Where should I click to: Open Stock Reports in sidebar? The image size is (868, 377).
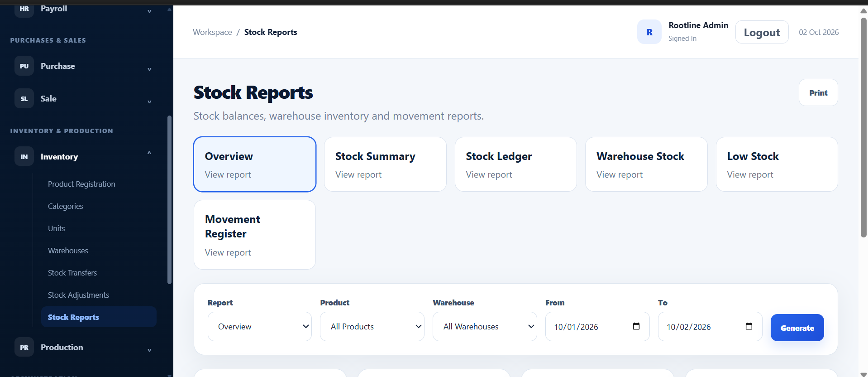pyautogui.click(x=99, y=317)
